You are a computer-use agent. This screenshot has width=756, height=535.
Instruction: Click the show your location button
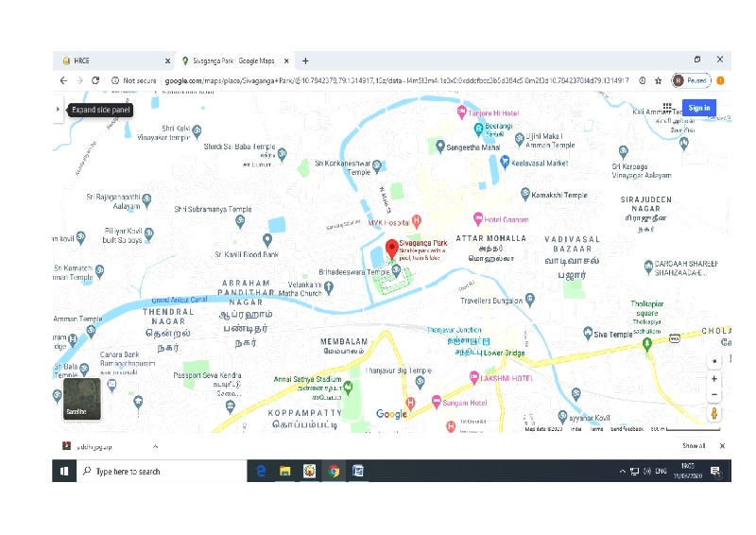[x=714, y=360]
